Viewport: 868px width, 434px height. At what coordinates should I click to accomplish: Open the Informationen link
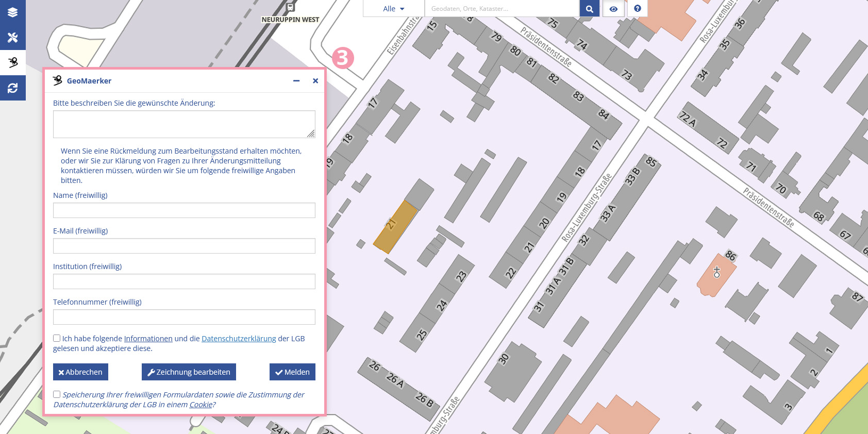(148, 339)
